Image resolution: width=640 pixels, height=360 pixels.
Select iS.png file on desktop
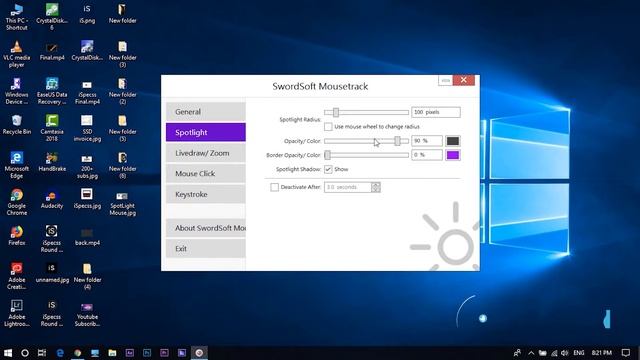(87, 13)
